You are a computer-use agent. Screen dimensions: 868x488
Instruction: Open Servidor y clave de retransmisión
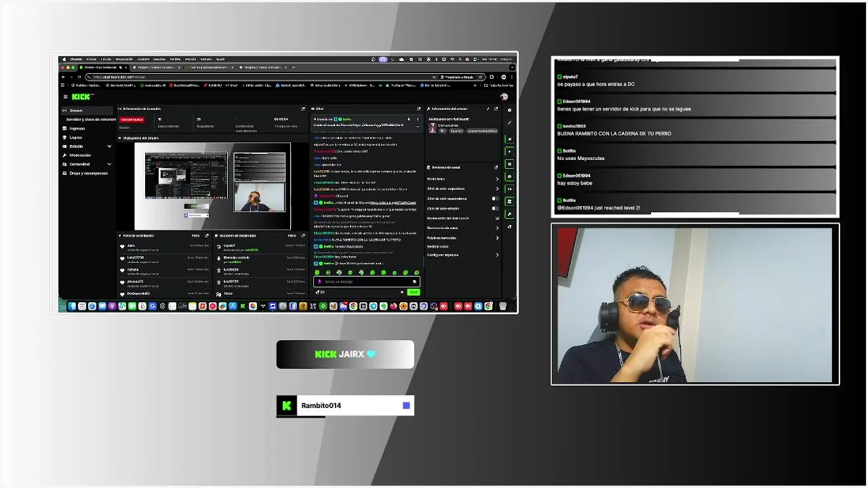91,119
